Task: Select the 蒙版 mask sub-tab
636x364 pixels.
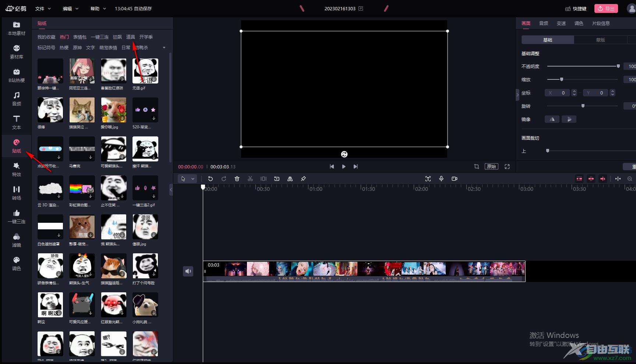Action: click(x=601, y=40)
